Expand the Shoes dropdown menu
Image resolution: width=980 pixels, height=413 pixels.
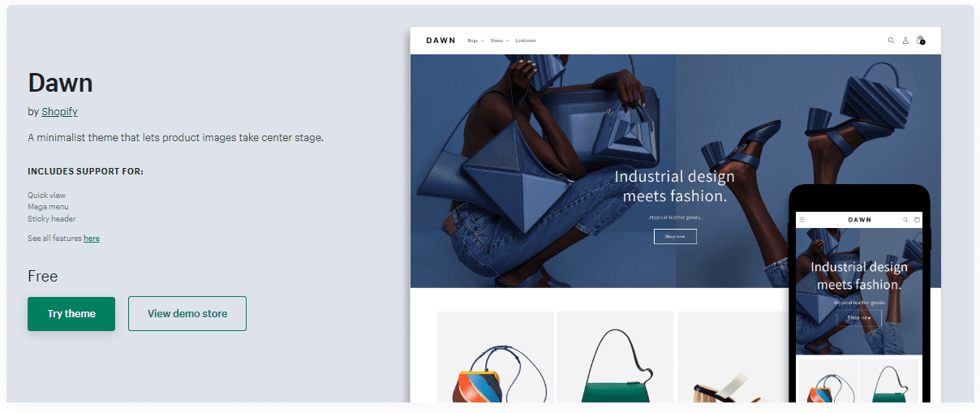coord(499,41)
